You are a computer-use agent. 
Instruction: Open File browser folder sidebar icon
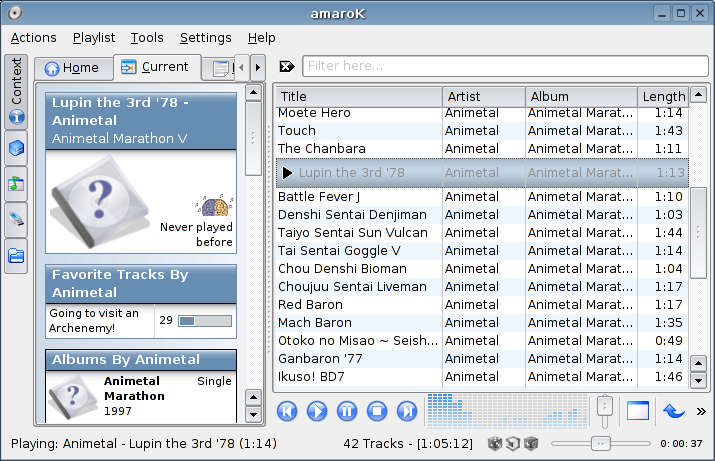pyautogui.click(x=16, y=256)
